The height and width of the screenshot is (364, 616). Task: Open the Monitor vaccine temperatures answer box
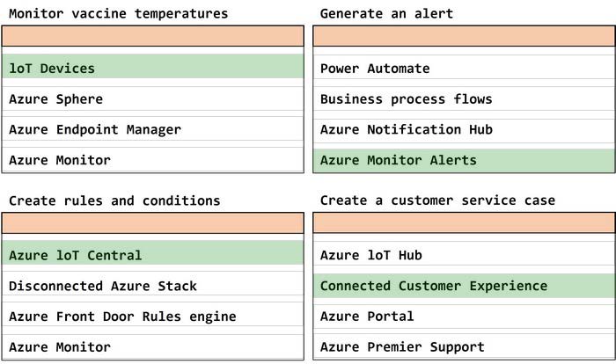coord(152,36)
